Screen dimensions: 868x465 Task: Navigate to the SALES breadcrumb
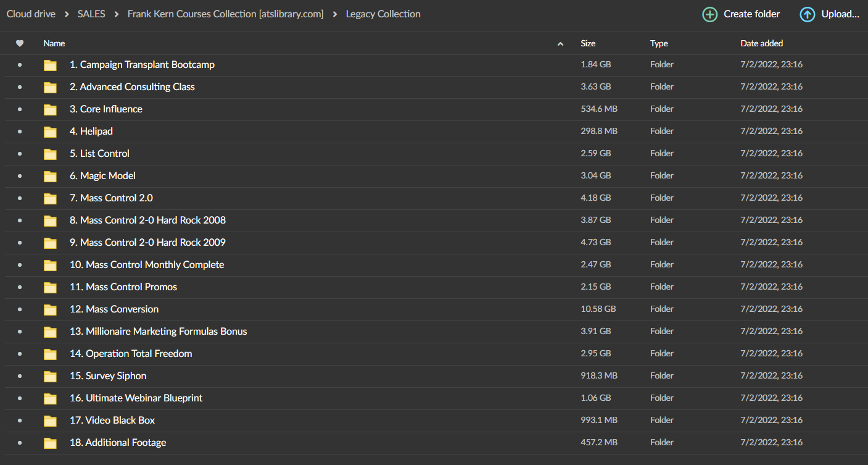(91, 14)
